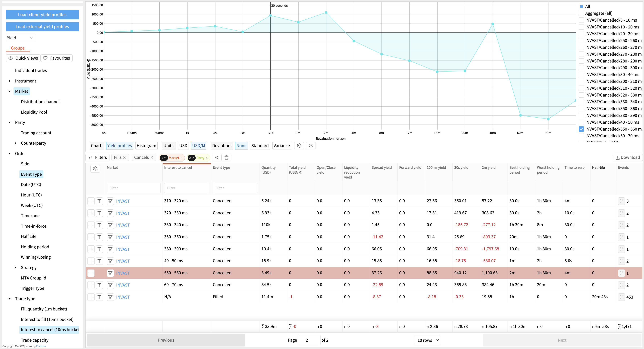Viewport: 644px width, 349px height.
Task: Load client yield profiles
Action: click(42, 15)
